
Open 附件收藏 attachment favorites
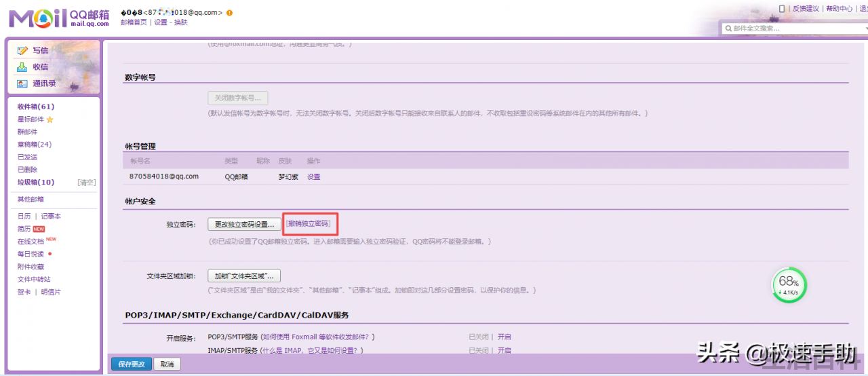31,267
